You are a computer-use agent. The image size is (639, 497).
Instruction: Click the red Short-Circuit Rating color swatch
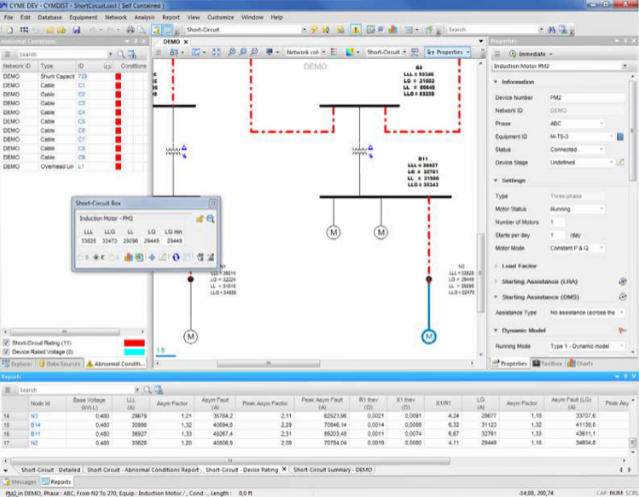click(134, 343)
